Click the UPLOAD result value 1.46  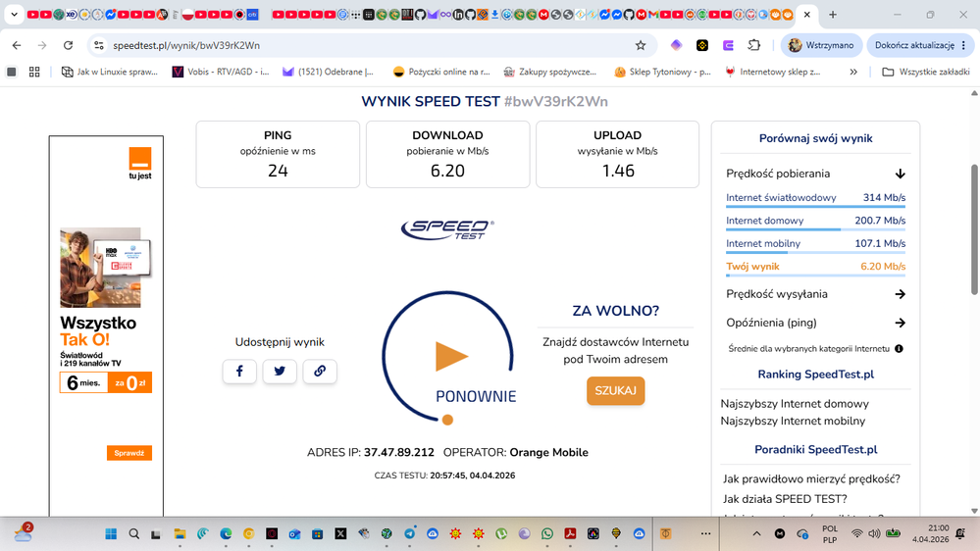(x=617, y=171)
